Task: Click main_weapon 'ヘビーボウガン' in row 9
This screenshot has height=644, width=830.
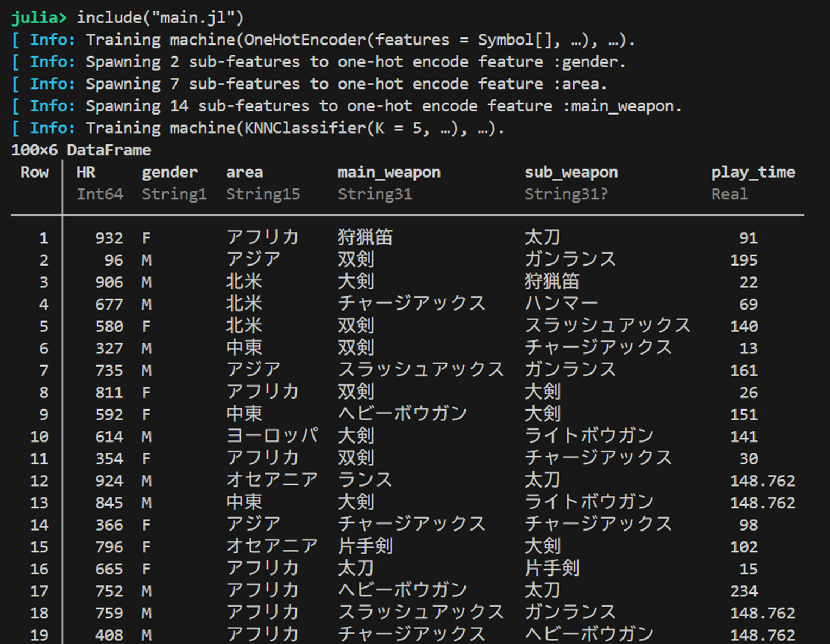Action: 403,414
